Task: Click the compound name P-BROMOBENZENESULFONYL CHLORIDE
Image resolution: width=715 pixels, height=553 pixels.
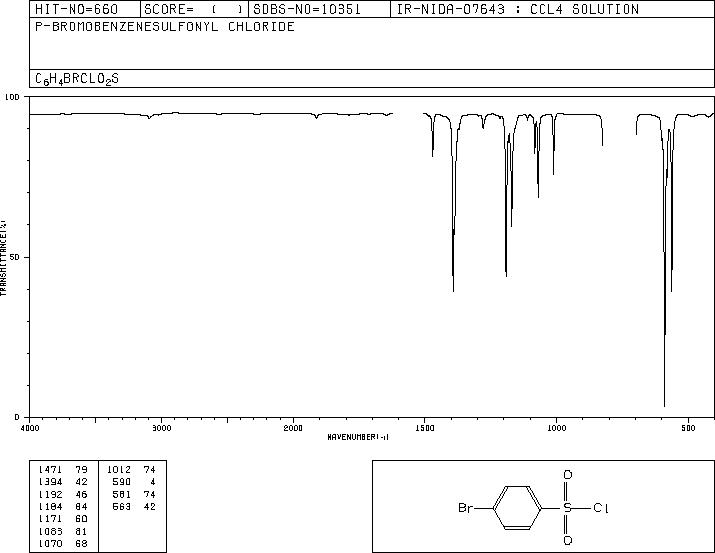Action: click(x=165, y=27)
